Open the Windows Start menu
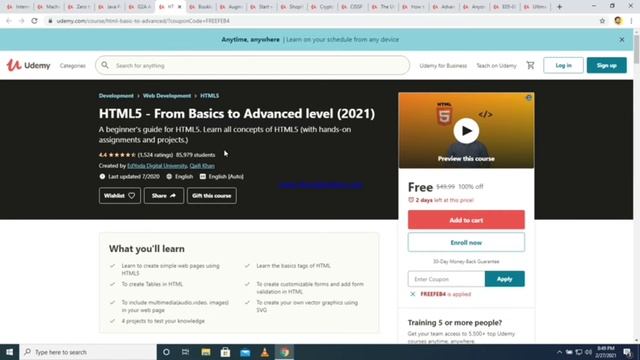Screen dimensions: 640x360 [9, 352]
